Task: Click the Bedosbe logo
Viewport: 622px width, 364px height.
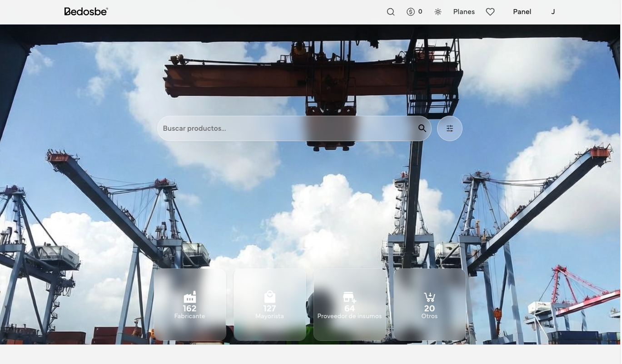Action: tap(86, 12)
